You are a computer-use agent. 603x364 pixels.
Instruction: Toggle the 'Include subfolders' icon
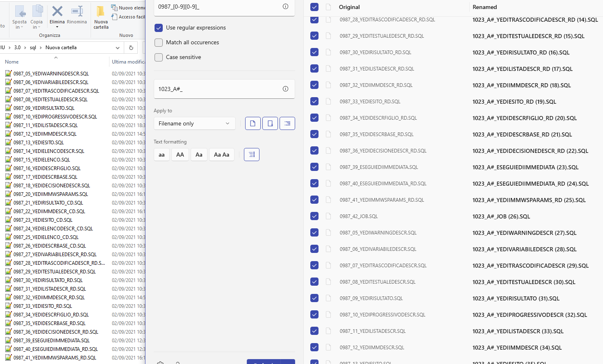coord(287,123)
